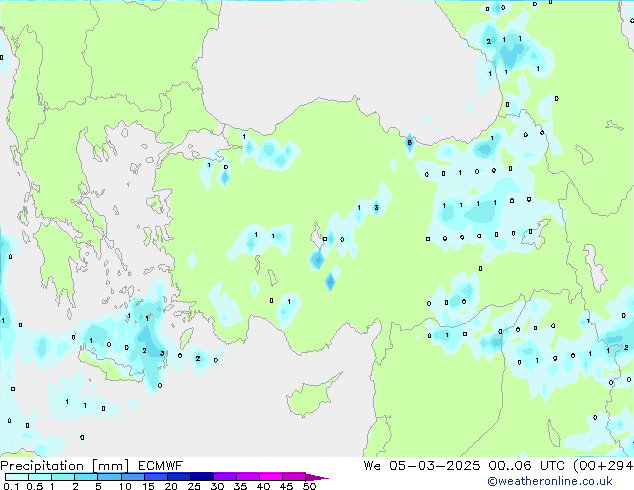Click the '25' legend scale label

194,486
